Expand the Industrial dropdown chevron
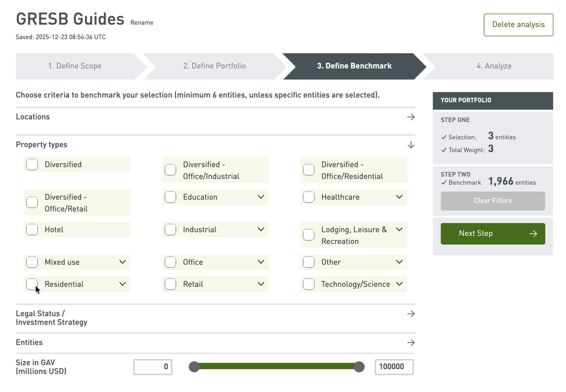Screen dimensions: 566x392 tap(261, 229)
